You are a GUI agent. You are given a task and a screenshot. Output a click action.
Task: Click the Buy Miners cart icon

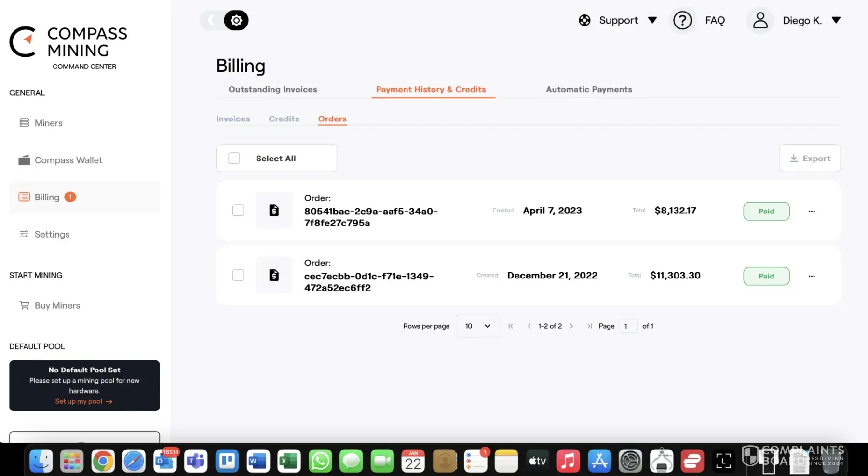pyautogui.click(x=24, y=305)
